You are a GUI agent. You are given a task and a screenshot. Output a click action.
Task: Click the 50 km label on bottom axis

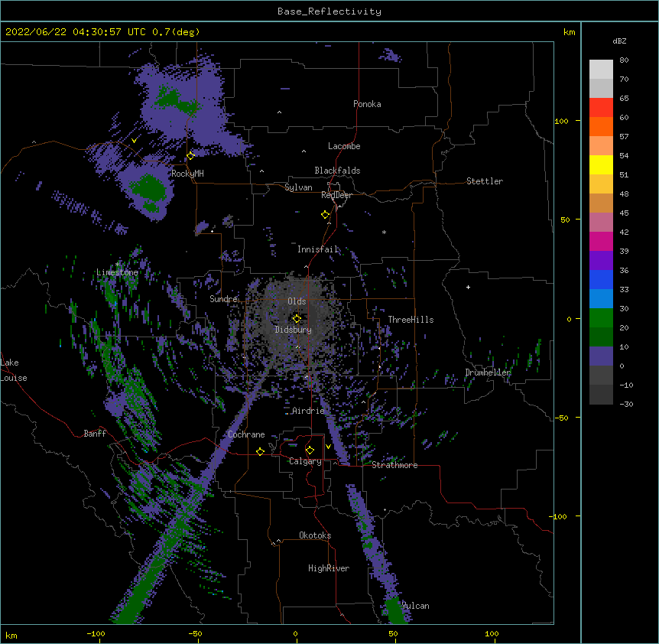click(394, 633)
